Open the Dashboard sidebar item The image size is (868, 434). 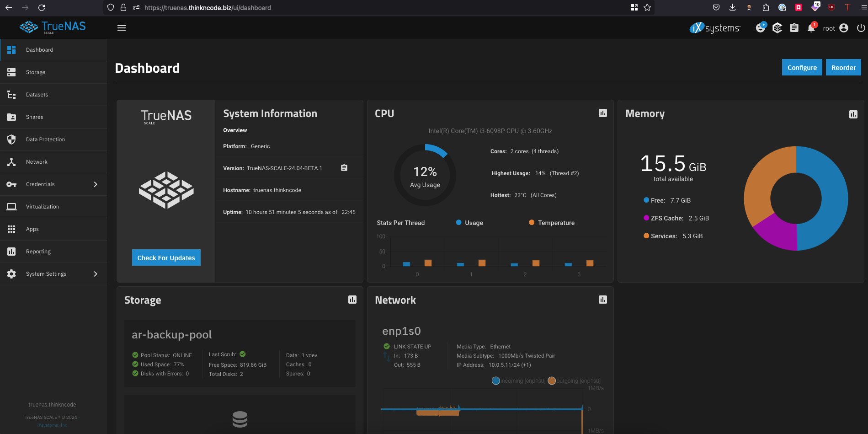click(x=53, y=50)
